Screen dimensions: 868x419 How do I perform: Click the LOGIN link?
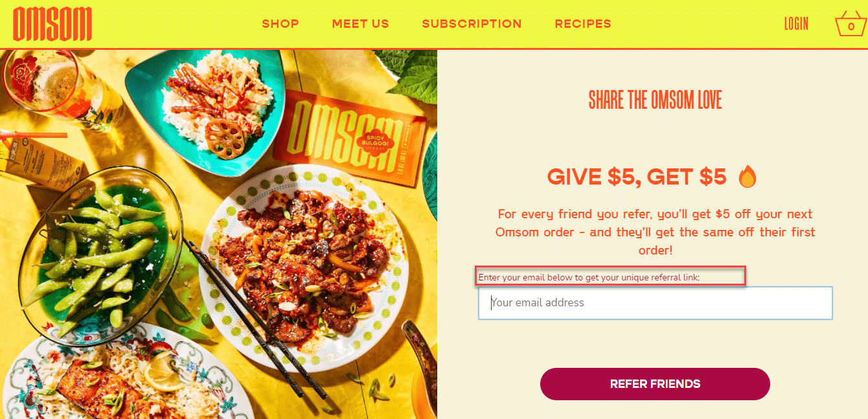click(x=796, y=24)
